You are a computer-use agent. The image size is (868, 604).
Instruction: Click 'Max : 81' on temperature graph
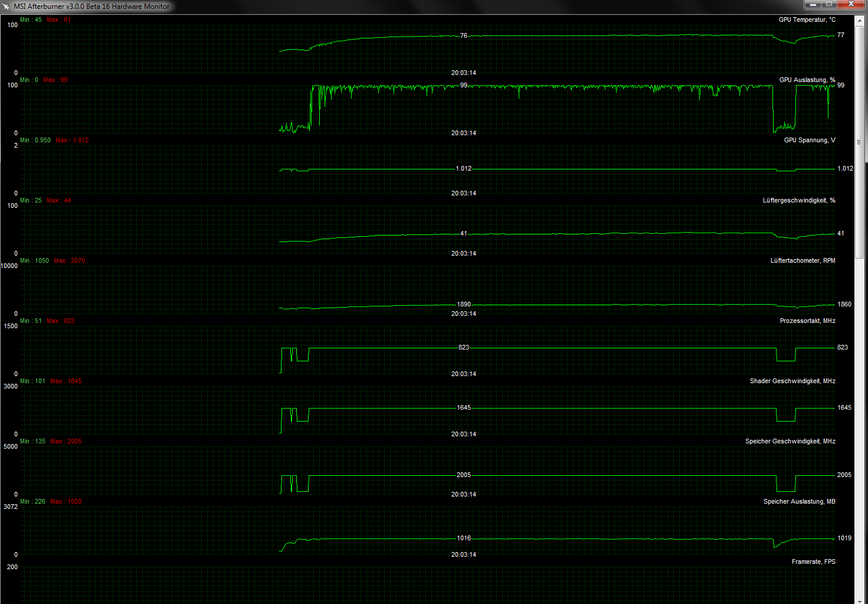coord(58,19)
